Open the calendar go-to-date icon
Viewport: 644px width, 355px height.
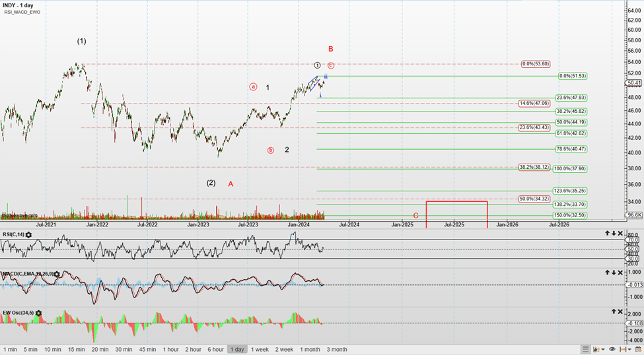coord(638,349)
